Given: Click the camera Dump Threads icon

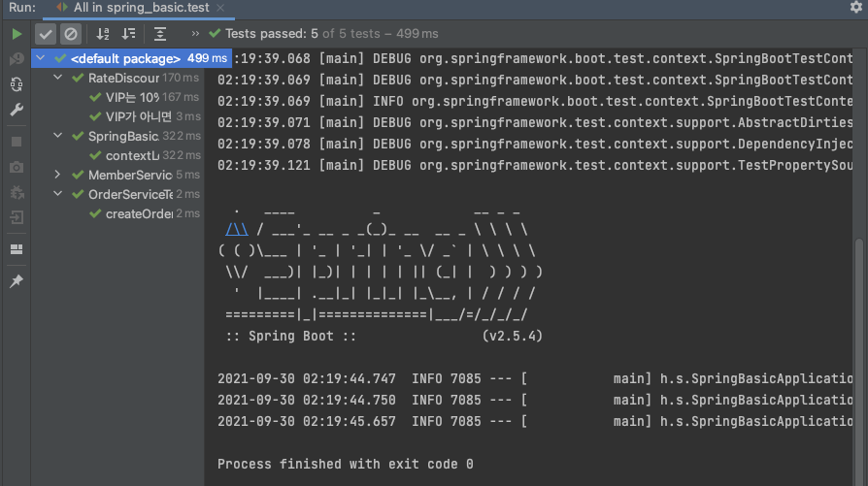Looking at the screenshot, I should [17, 167].
